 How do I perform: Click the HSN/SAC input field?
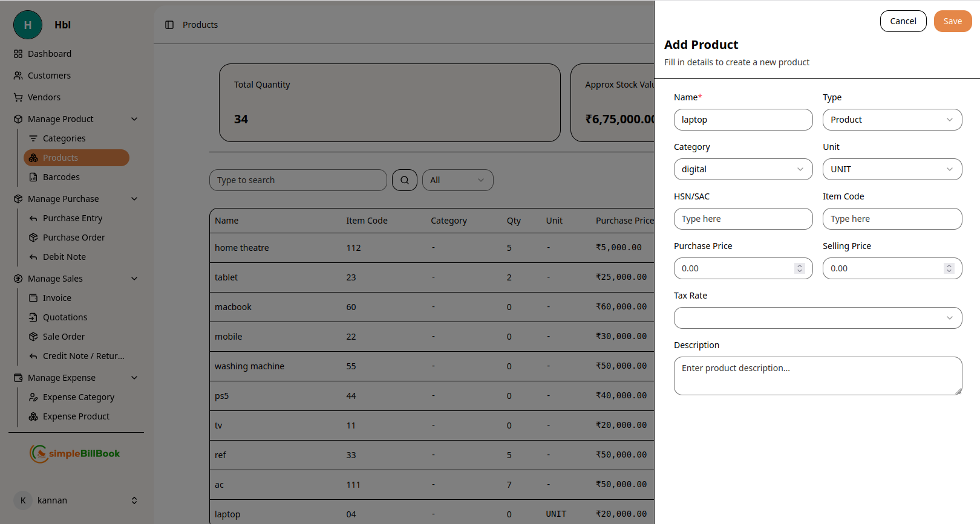point(743,219)
